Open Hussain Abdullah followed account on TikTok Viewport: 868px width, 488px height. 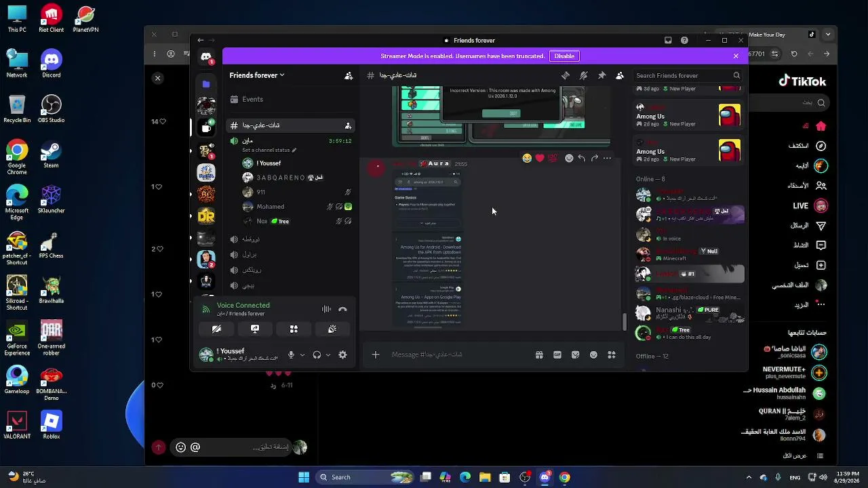click(786, 393)
